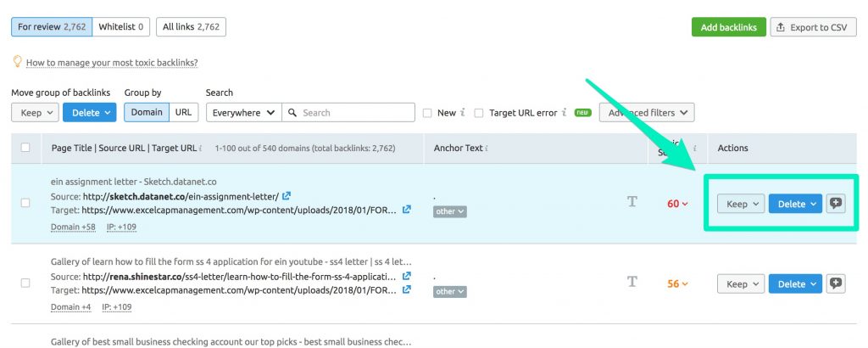Expand Advanced filters

click(x=647, y=113)
